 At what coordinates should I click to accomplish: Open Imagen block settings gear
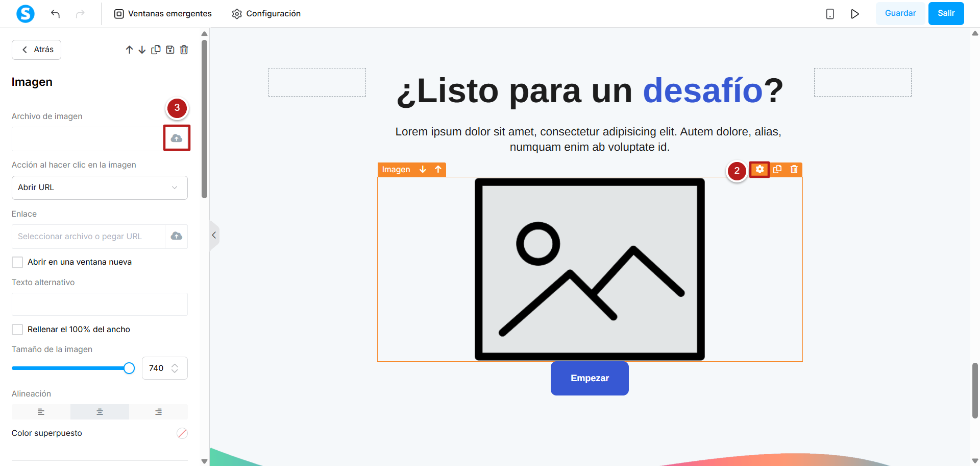click(x=760, y=170)
